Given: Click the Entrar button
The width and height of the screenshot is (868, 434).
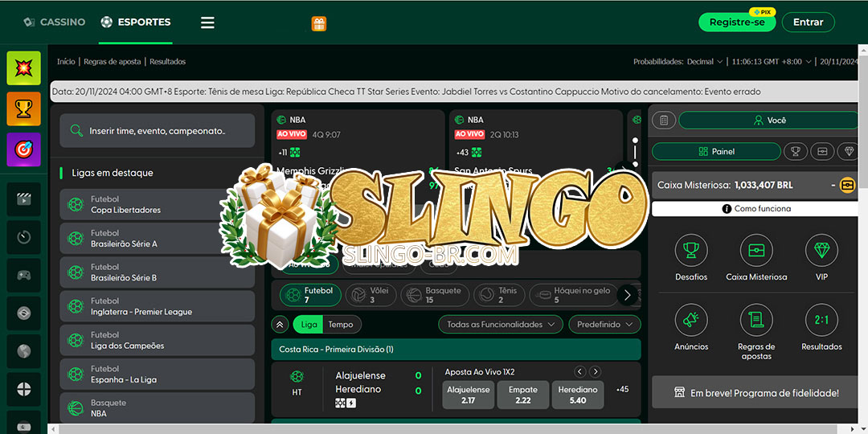Looking at the screenshot, I should pyautogui.click(x=809, y=23).
